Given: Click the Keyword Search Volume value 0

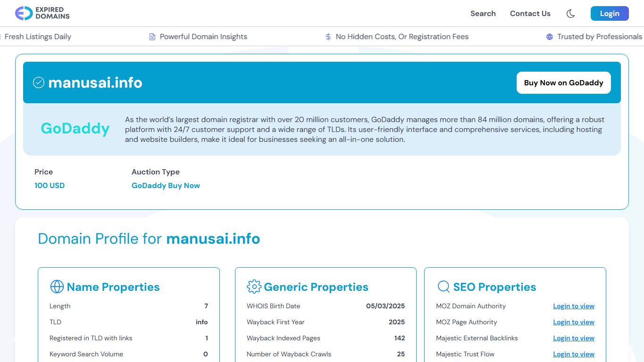Looking at the screenshot, I should [x=206, y=354].
